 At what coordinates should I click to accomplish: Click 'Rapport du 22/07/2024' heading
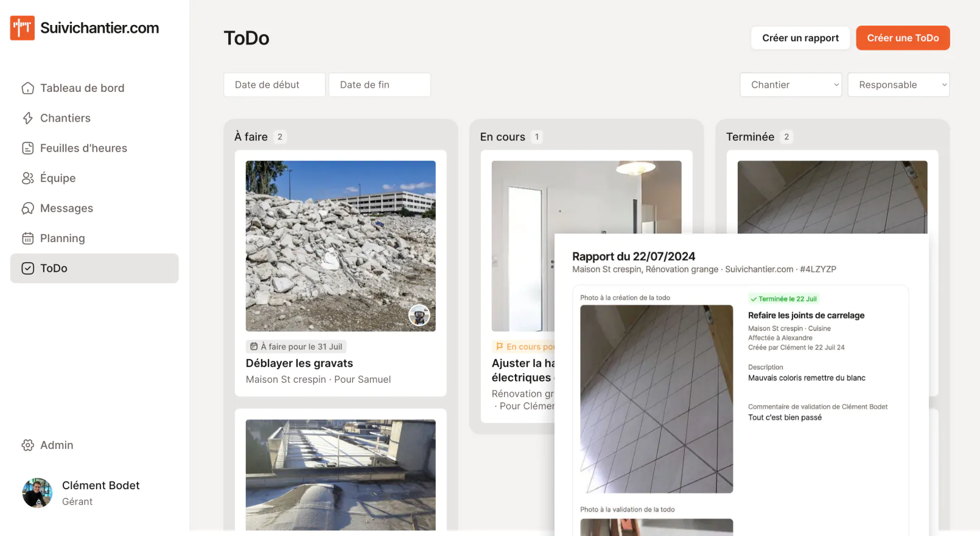(x=634, y=257)
